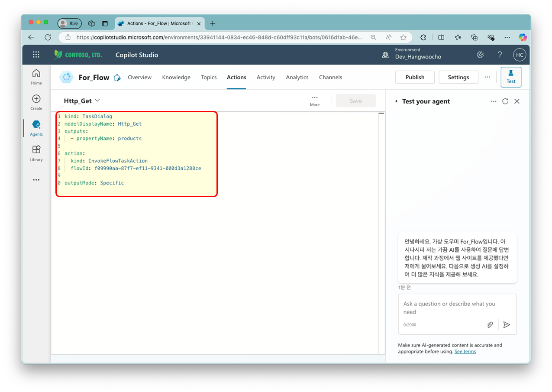Switch to the Analytics tab

point(297,78)
